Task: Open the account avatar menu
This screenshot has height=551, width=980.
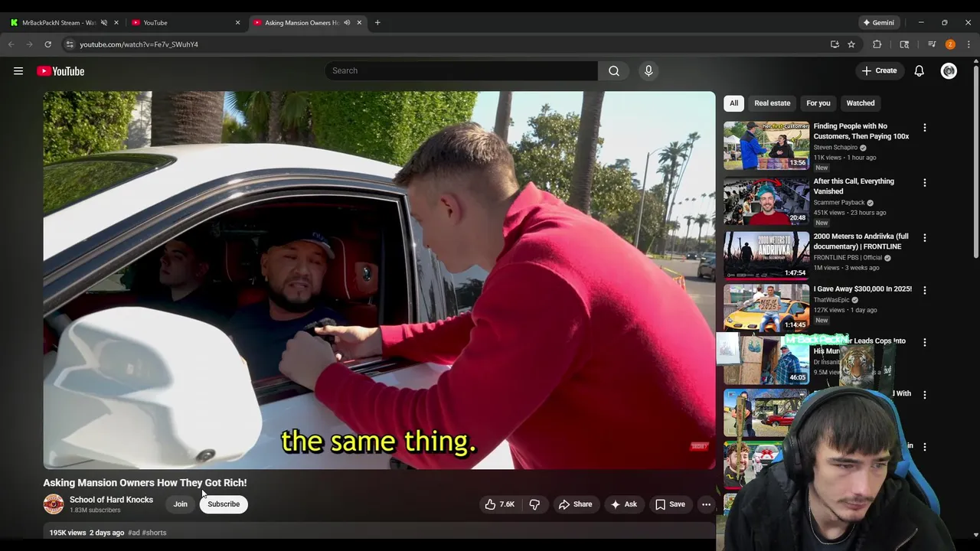Action: [x=949, y=71]
